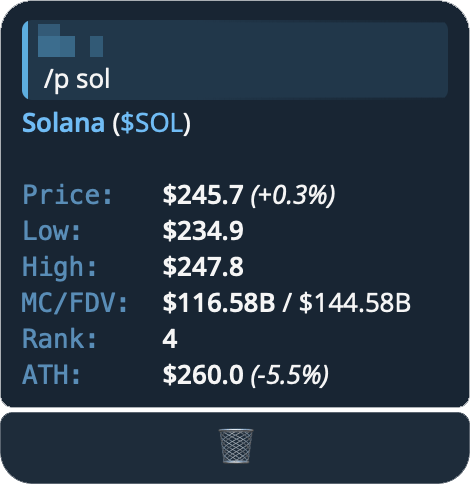Click the ATH value $260.0
This screenshot has height=484, width=470.
click(x=203, y=375)
